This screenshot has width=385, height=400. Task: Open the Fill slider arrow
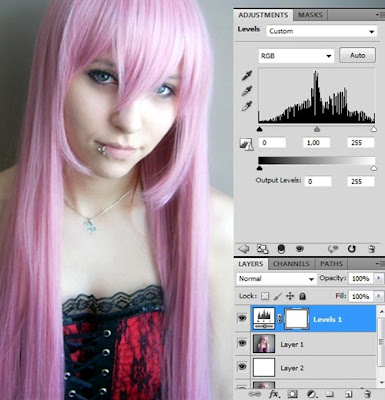point(378,296)
